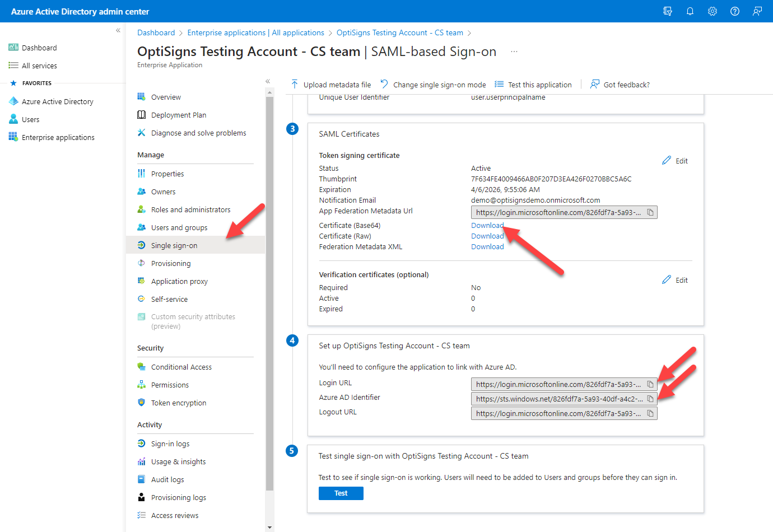This screenshot has width=773, height=532.
Task: Edit the token signing certificate
Action: (675, 161)
